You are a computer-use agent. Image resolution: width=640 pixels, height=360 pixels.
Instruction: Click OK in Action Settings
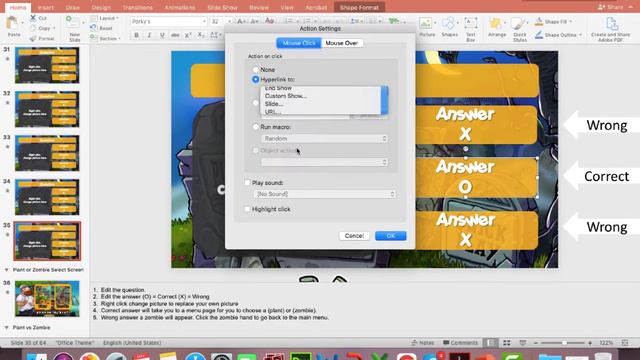point(391,236)
